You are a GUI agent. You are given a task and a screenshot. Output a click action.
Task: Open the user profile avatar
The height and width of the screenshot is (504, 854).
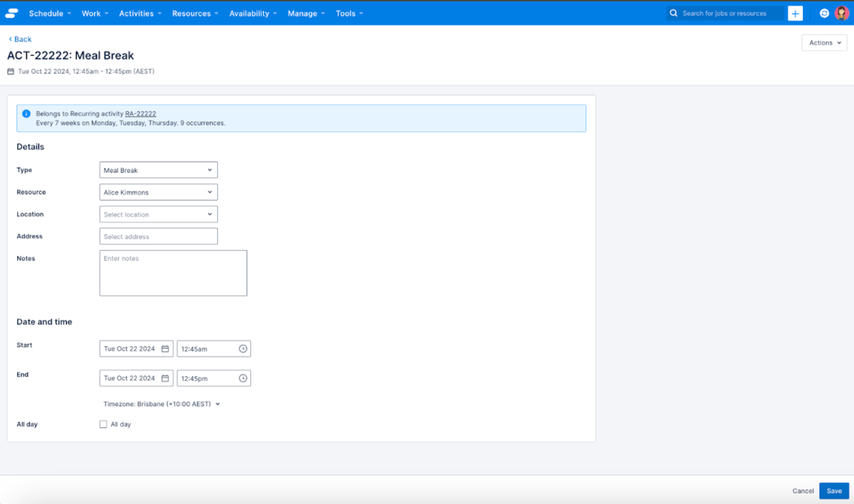(x=842, y=14)
